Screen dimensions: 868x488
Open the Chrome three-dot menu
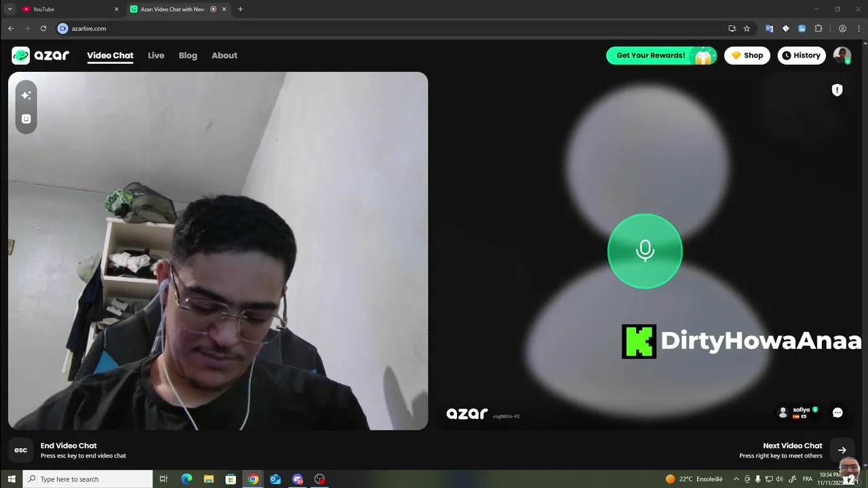click(859, 28)
